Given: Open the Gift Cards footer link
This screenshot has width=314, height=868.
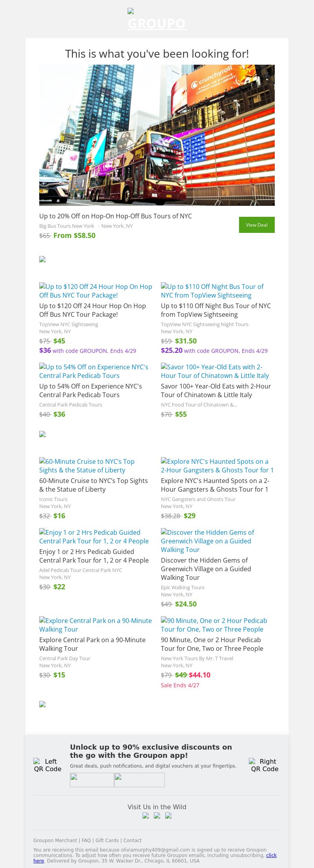Looking at the screenshot, I should coord(107,840).
